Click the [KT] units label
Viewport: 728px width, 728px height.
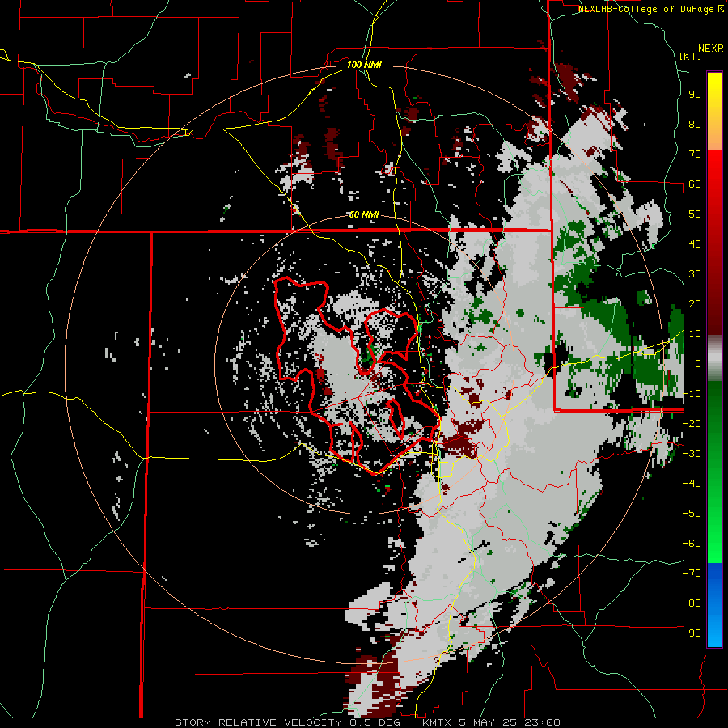click(691, 56)
